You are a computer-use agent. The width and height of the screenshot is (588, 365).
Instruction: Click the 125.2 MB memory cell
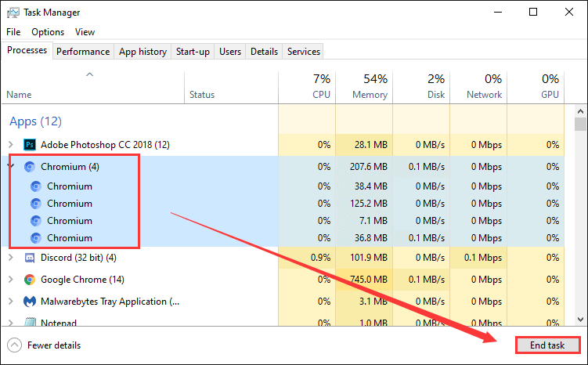tap(364, 204)
